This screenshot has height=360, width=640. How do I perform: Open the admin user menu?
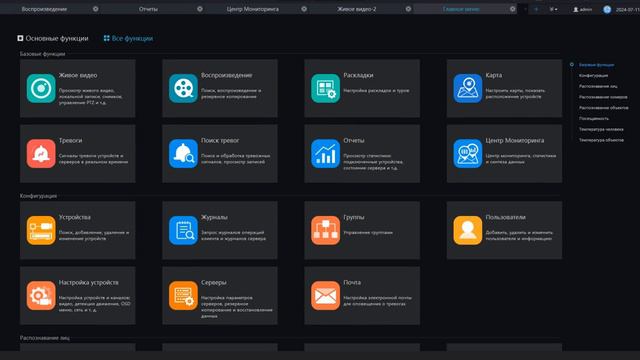pyautogui.click(x=582, y=9)
